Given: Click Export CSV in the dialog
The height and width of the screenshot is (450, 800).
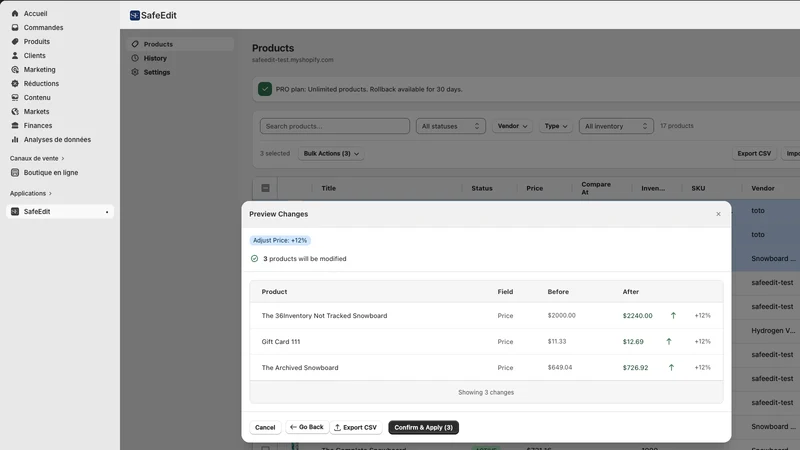Looking at the screenshot, I should pyautogui.click(x=356, y=428).
